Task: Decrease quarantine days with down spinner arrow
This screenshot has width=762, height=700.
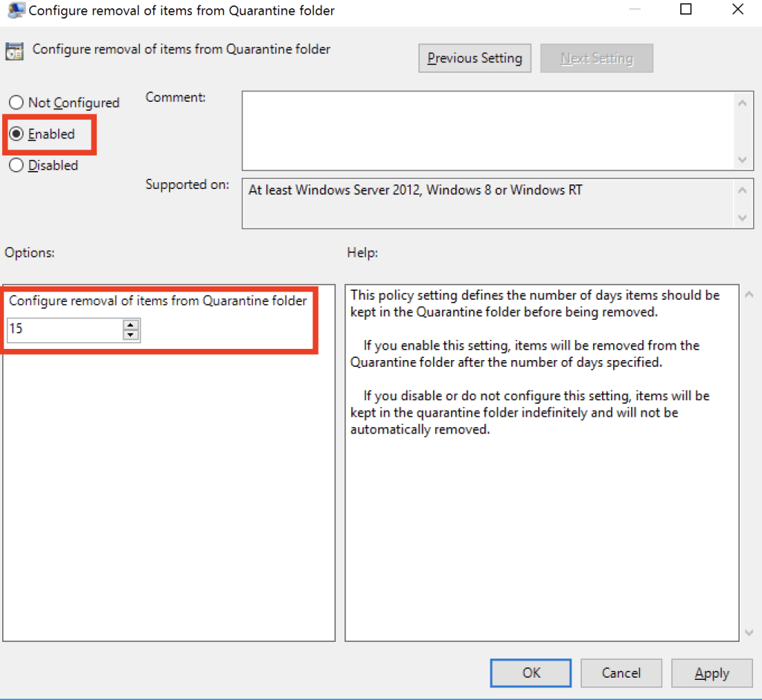Action: (x=131, y=335)
